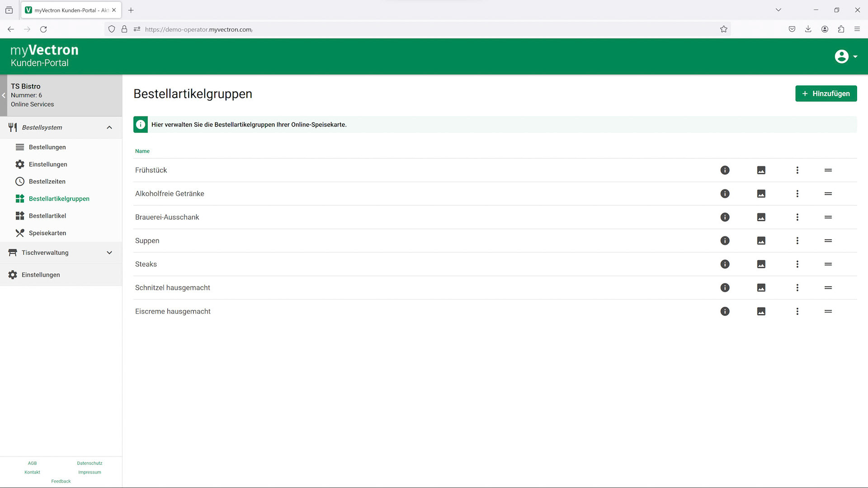Image resolution: width=868 pixels, height=488 pixels.
Task: Open three-dot menu for Eiscreme hausgemacht
Action: tap(797, 311)
